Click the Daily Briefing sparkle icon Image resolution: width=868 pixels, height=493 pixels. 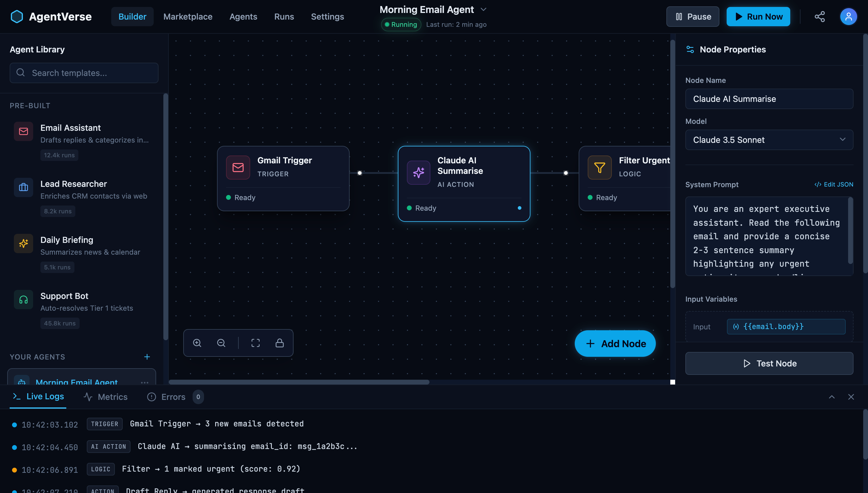pyautogui.click(x=24, y=243)
